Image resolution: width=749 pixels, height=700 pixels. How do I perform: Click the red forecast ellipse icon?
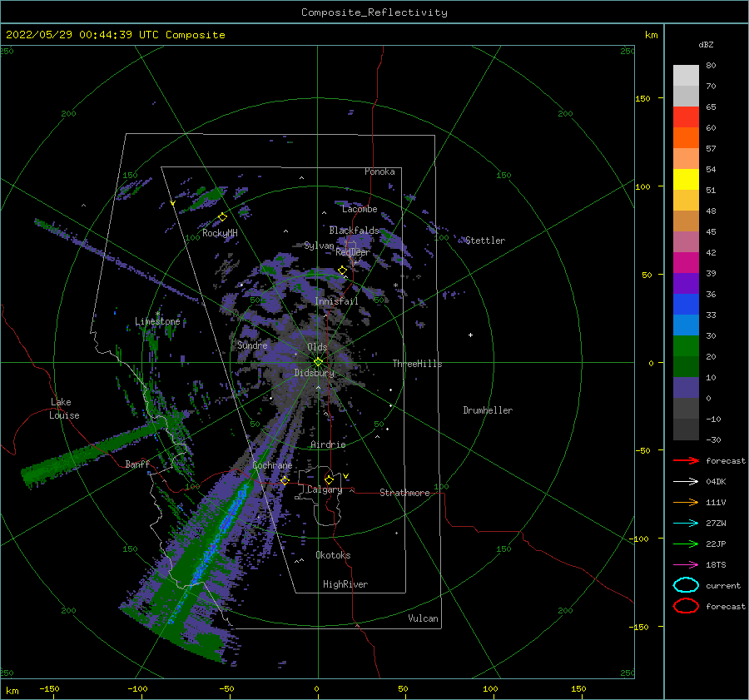coord(686,606)
